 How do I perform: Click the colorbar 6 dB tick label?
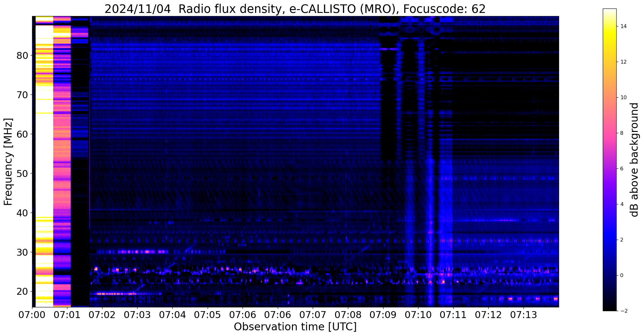[x=621, y=169]
